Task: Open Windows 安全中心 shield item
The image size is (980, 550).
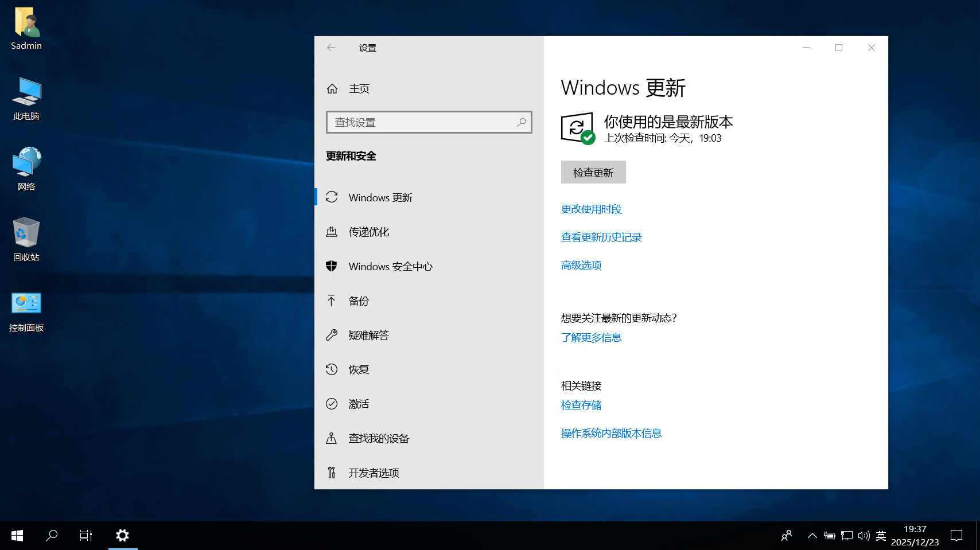Action: click(390, 266)
